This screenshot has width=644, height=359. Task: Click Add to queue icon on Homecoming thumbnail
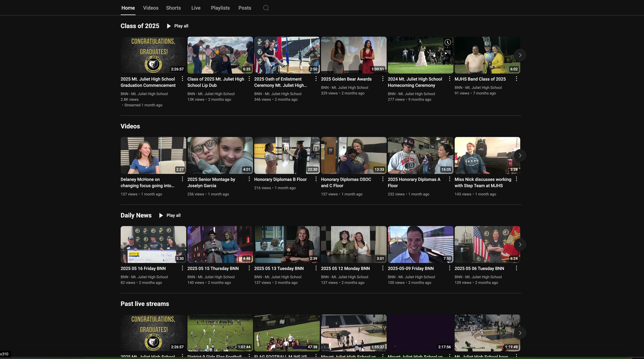(448, 53)
